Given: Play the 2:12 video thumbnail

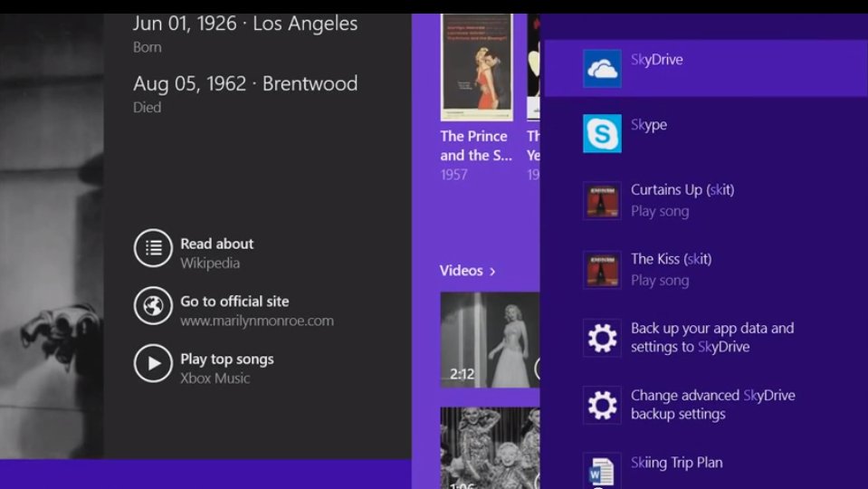Looking at the screenshot, I should click(489, 339).
